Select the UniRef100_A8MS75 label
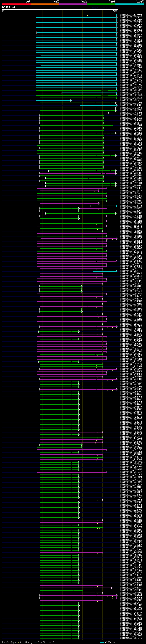Image resolution: width=146 pixels, height=644 pixels. (131, 93)
